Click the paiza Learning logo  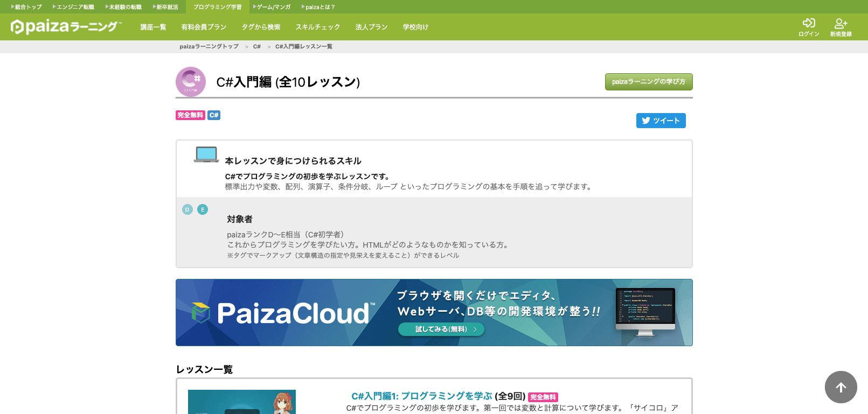point(66,26)
